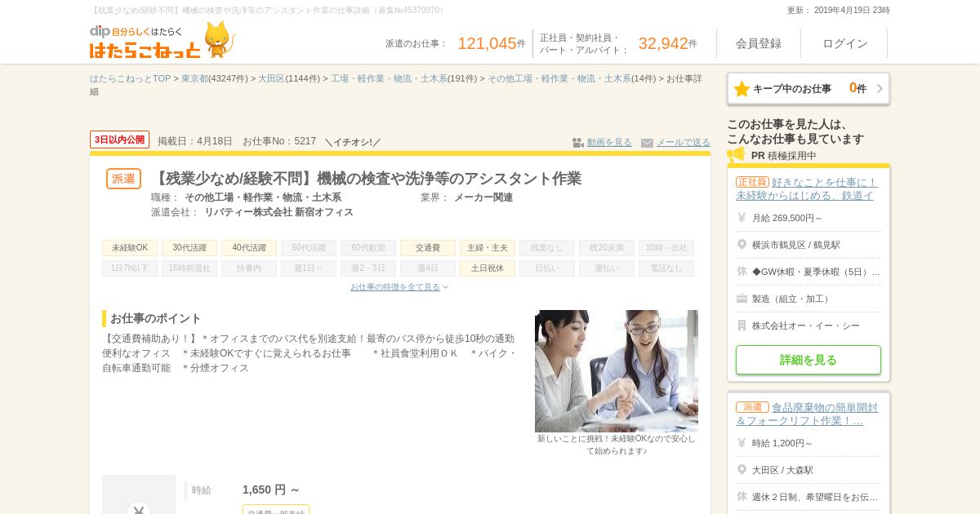Image resolution: width=980 pixels, height=514 pixels.
Task: Open キープ中のお仕事 chevron arrow
Action: pyautogui.click(x=880, y=89)
